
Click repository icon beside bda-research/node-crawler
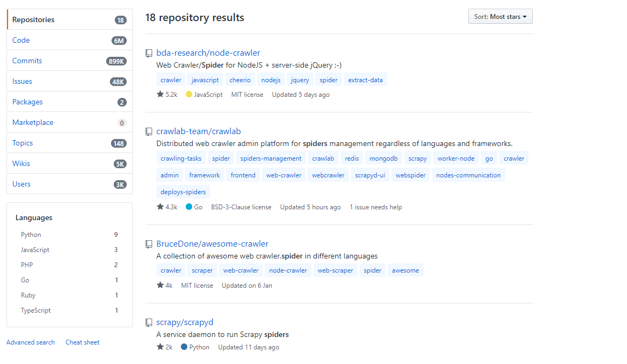tap(149, 53)
